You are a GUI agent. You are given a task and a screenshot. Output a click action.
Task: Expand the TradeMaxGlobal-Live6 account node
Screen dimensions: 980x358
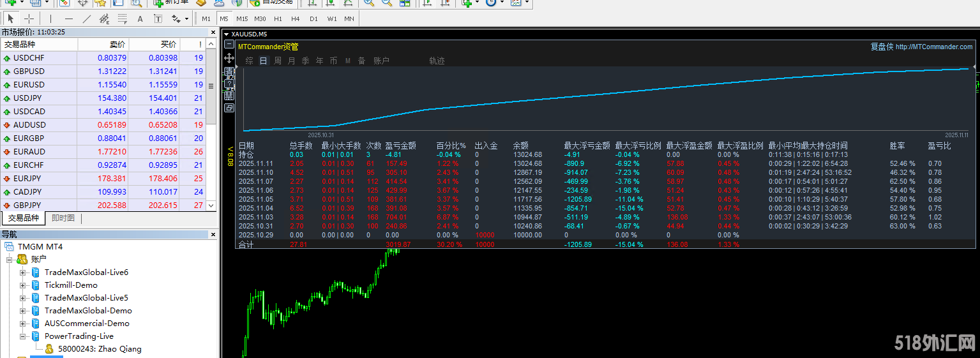pyautogui.click(x=24, y=272)
